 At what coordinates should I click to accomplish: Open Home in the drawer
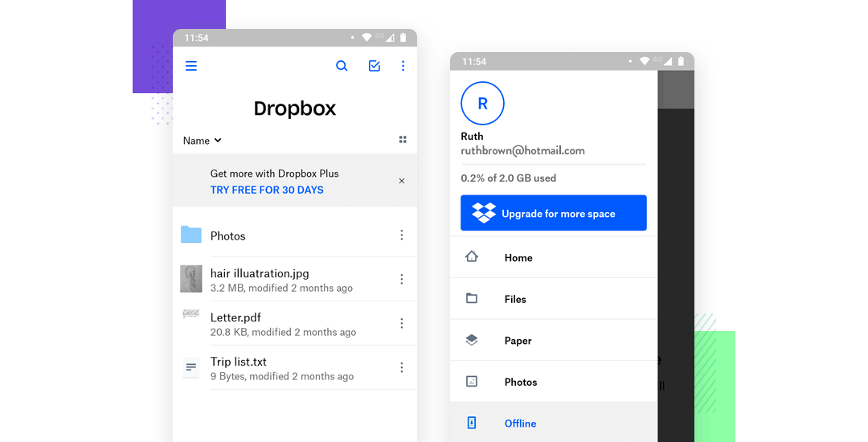click(x=554, y=257)
